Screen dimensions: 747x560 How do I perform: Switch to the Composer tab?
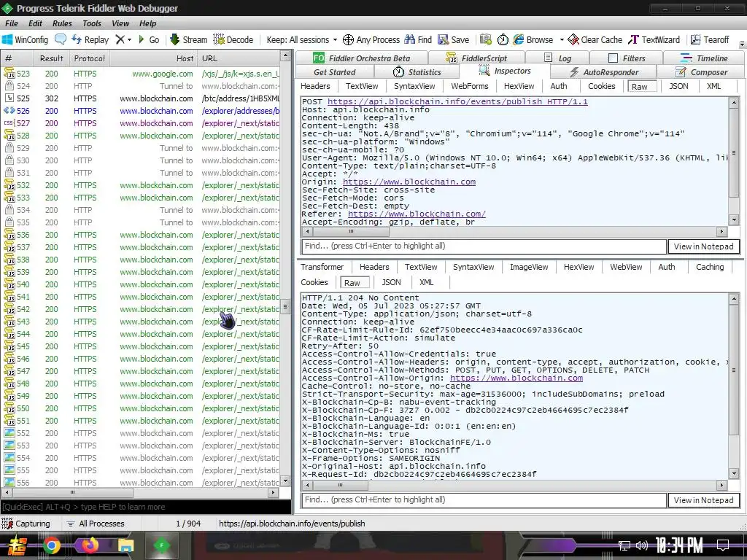701,72
